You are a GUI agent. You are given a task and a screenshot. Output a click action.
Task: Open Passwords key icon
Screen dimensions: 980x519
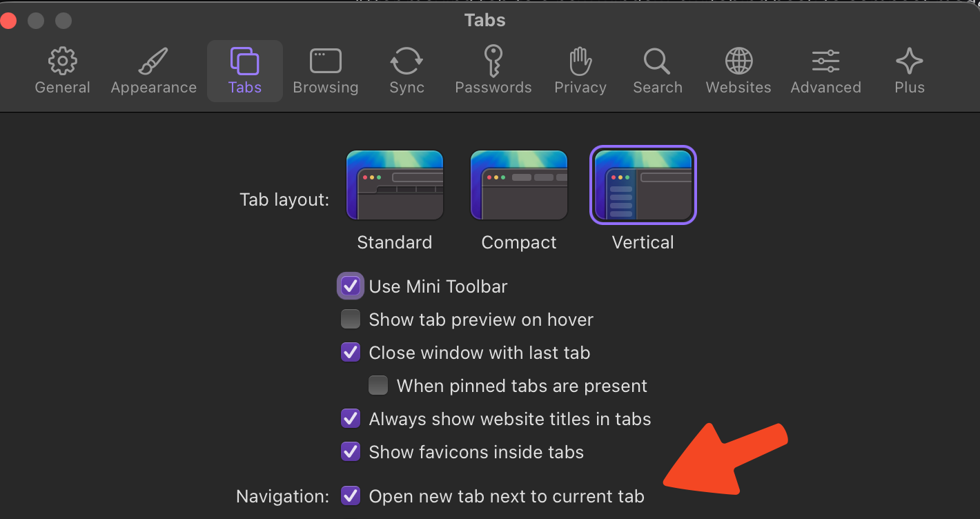[493, 62]
